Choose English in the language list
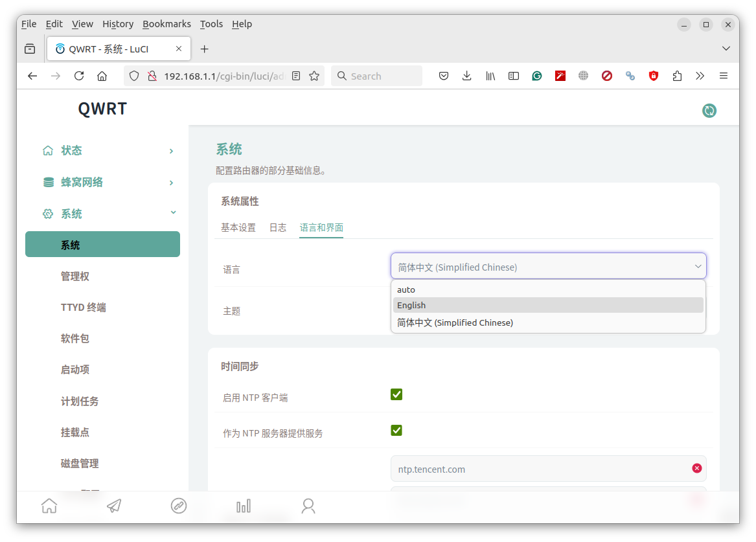Screen dimensions: 756x542 click(548, 305)
